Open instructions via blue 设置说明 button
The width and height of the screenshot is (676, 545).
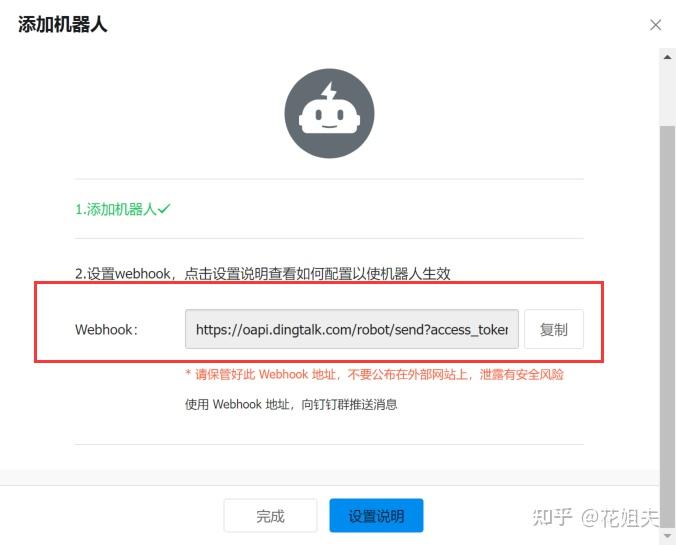376,516
